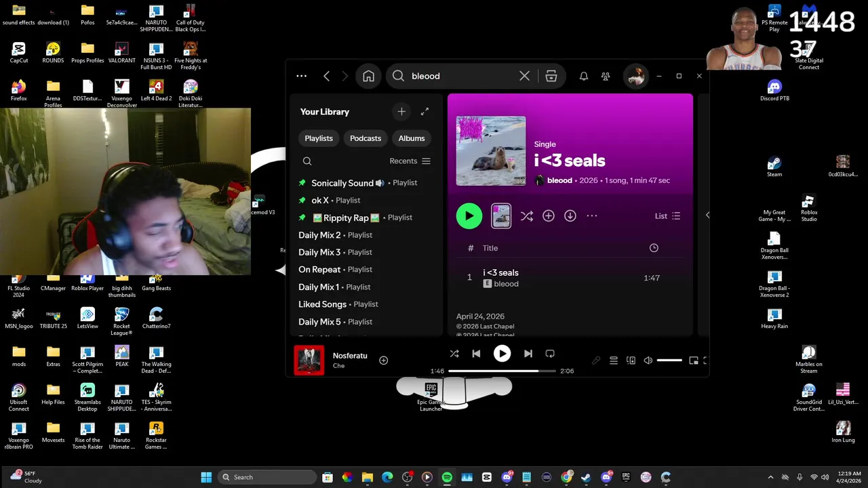
Task: Go back in Spotify navigation
Action: point(326,76)
